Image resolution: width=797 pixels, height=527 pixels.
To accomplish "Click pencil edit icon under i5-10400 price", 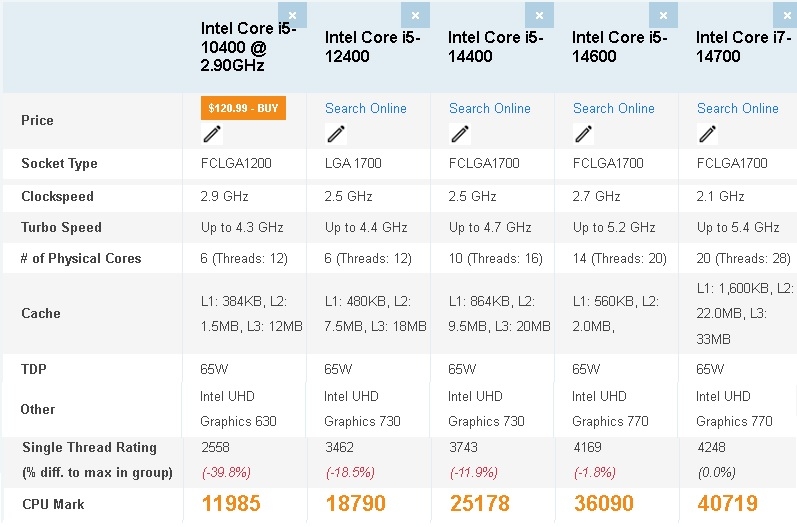I will (x=212, y=134).
